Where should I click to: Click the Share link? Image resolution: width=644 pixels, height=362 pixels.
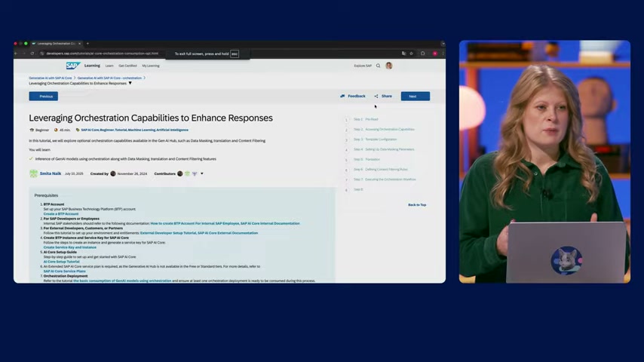click(x=387, y=96)
